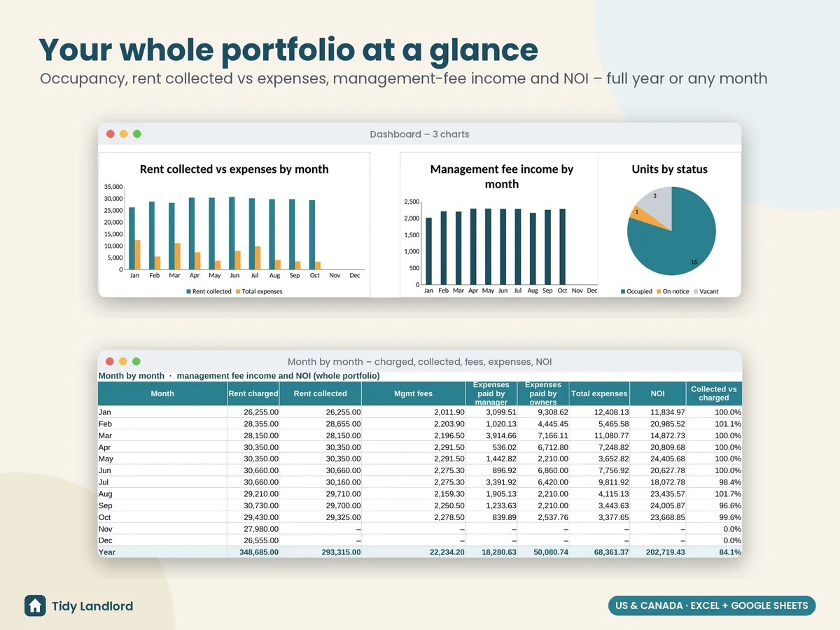
Task: Click Year total NOI 202,719.43
Action: click(658, 552)
